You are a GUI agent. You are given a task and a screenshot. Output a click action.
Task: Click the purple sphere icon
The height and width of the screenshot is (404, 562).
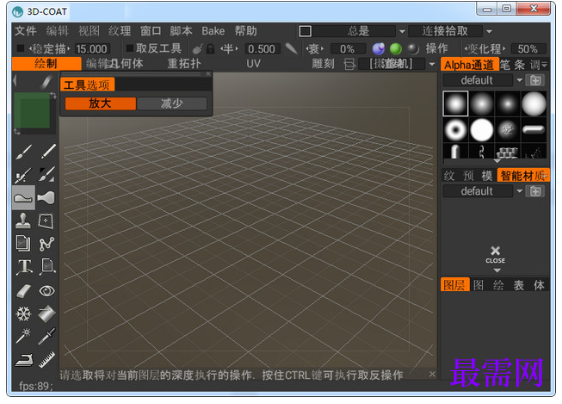pos(378,48)
